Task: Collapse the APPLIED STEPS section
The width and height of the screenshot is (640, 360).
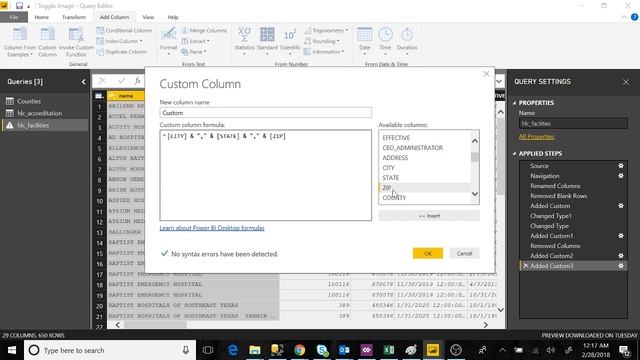Action: 514,153
